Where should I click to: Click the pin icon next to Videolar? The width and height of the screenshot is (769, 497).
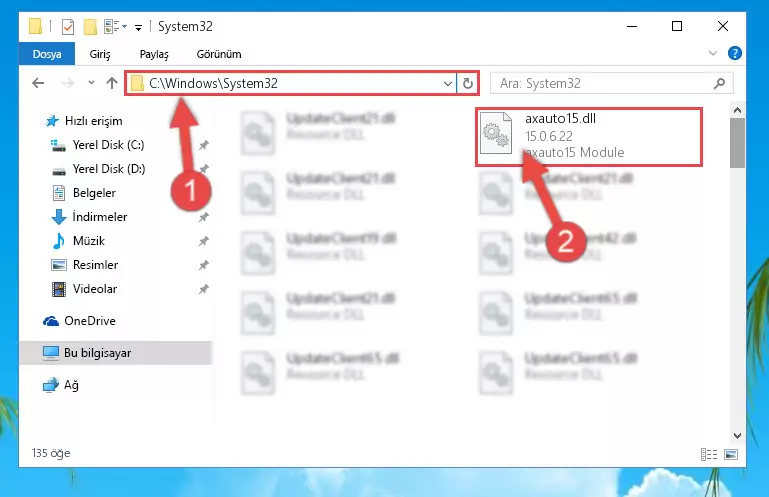pyautogui.click(x=204, y=289)
